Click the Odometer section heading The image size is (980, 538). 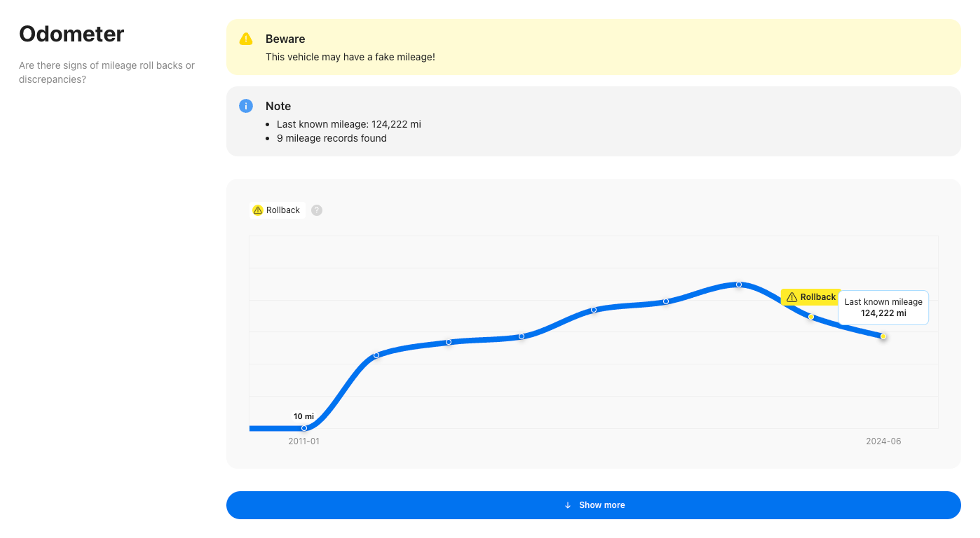click(71, 34)
